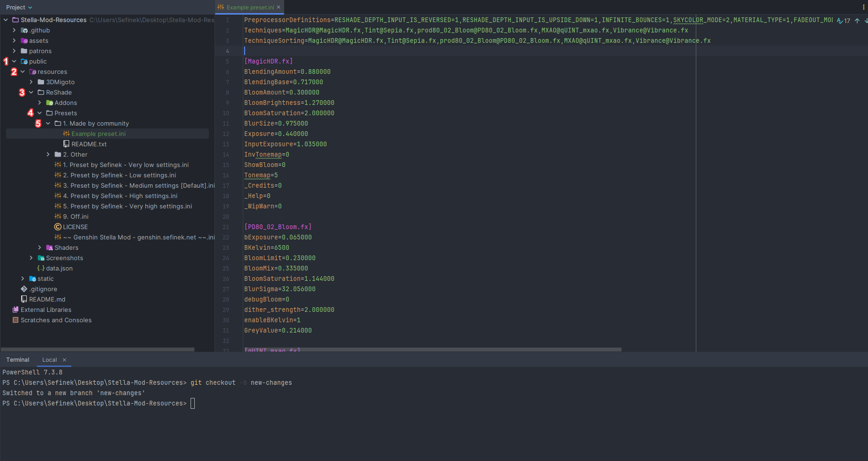This screenshot has width=868, height=461.
Task: Select the Terminal tool window tab
Action: pos(17,359)
